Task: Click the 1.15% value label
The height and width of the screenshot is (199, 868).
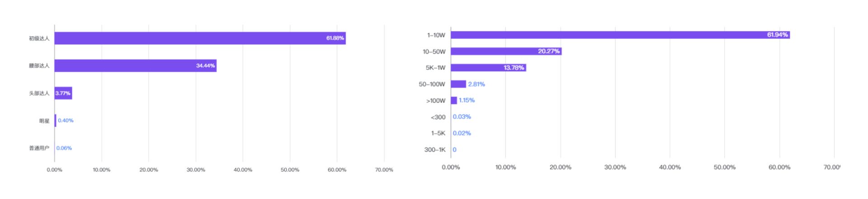Action: click(467, 101)
